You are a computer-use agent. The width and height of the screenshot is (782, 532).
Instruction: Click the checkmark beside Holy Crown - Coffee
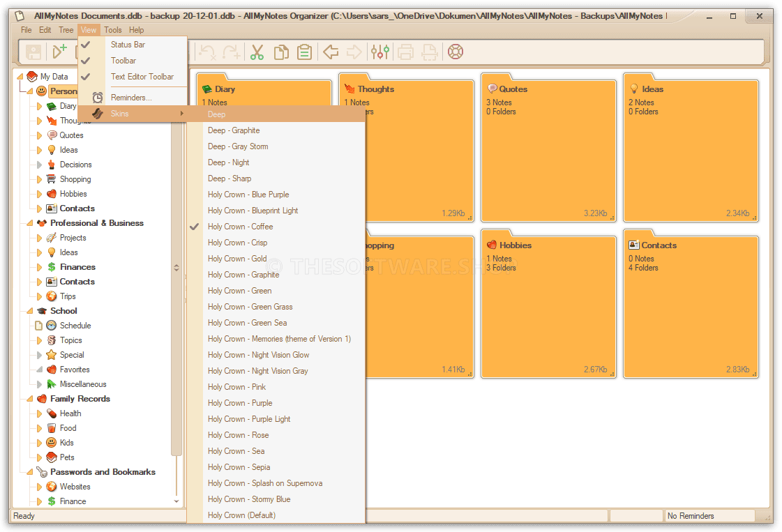195,227
